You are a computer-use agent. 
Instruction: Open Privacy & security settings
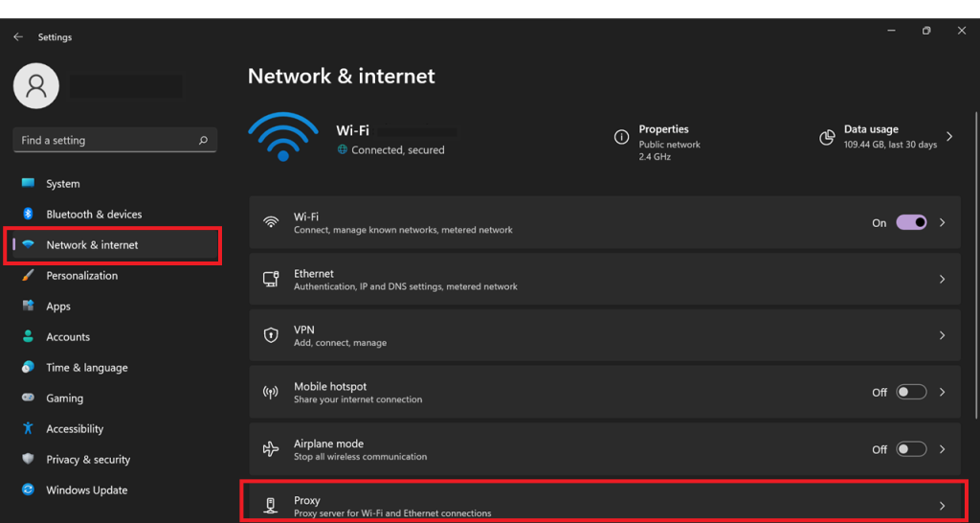115,459
